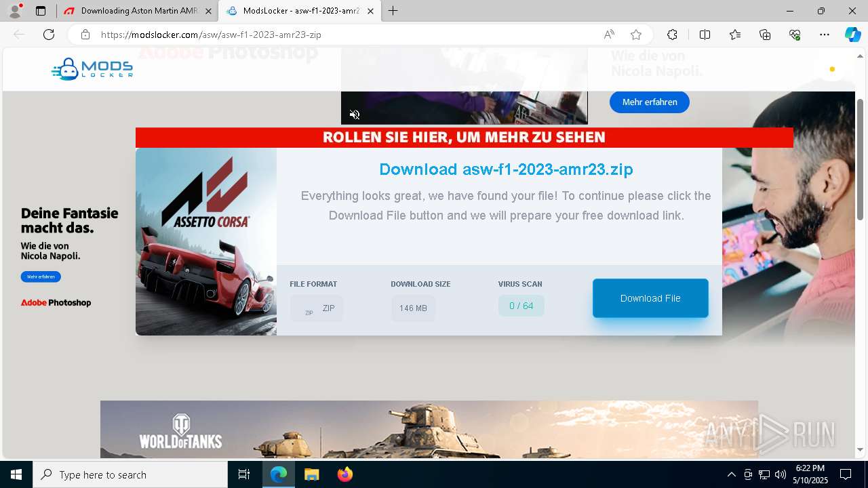Click the page vertical scrollbar thumb
Image resolution: width=868 pixels, height=488 pixels.
(861, 159)
